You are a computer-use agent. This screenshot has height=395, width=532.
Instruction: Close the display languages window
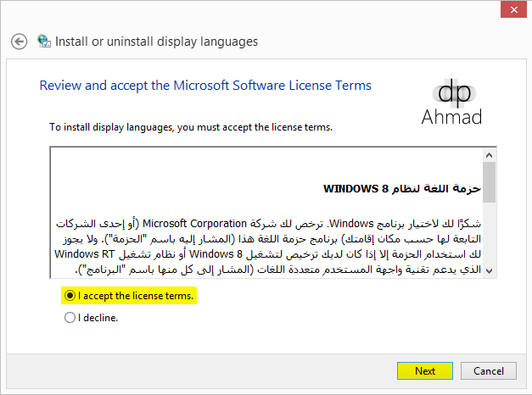coord(511,10)
